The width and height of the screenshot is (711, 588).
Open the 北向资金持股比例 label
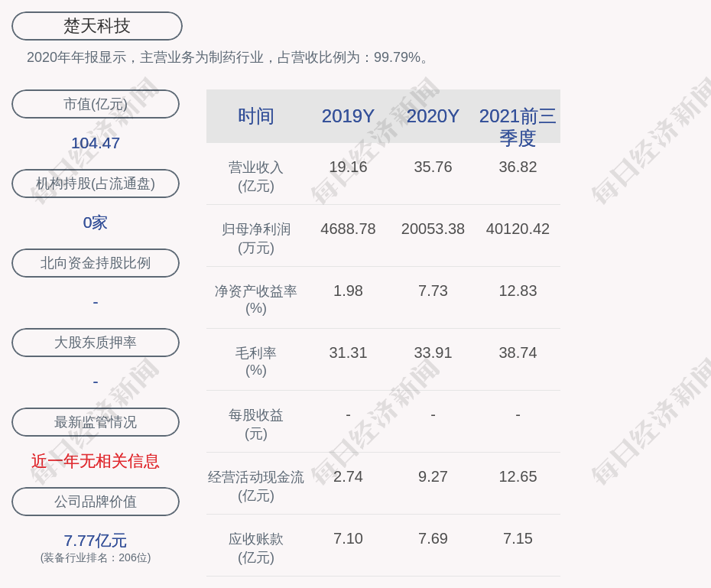(x=96, y=263)
